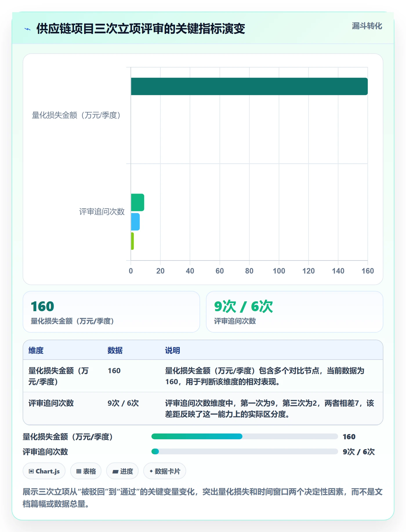The height and width of the screenshot is (532, 406).
Task: Click the 量化损失金额 row name cell in the table
Action: 59,376
